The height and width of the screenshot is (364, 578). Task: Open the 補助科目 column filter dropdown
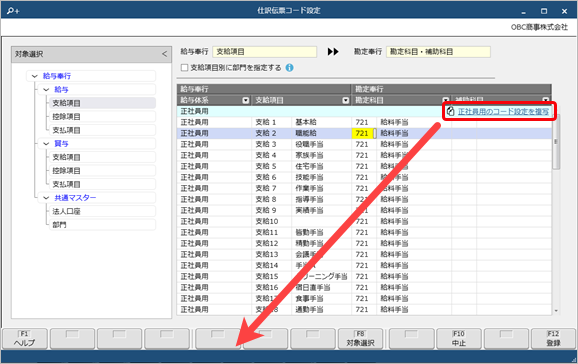[546, 100]
